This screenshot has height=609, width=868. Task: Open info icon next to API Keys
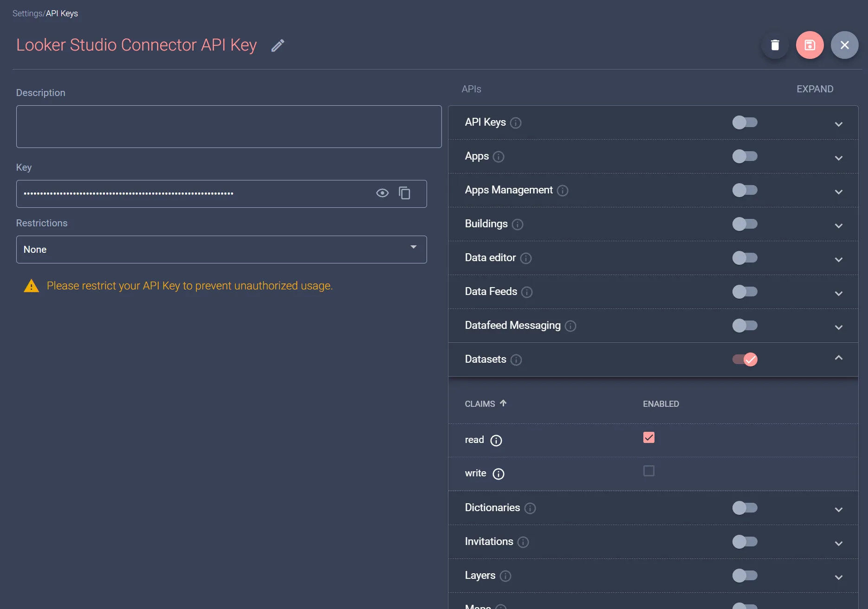click(516, 123)
